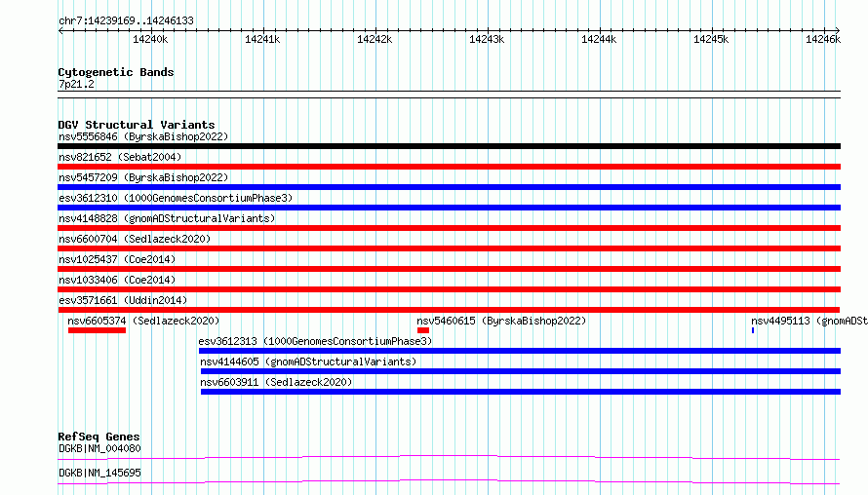The image size is (868, 495).
Task: Select the blue esv3612313 variant bar
Action: click(x=520, y=351)
